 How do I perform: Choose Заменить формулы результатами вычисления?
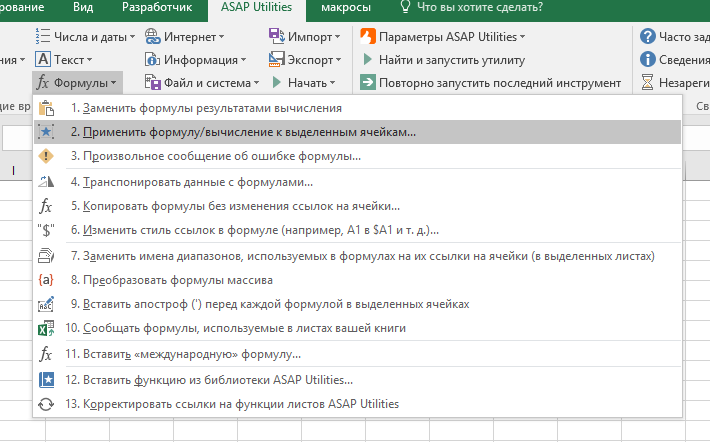(x=357, y=108)
